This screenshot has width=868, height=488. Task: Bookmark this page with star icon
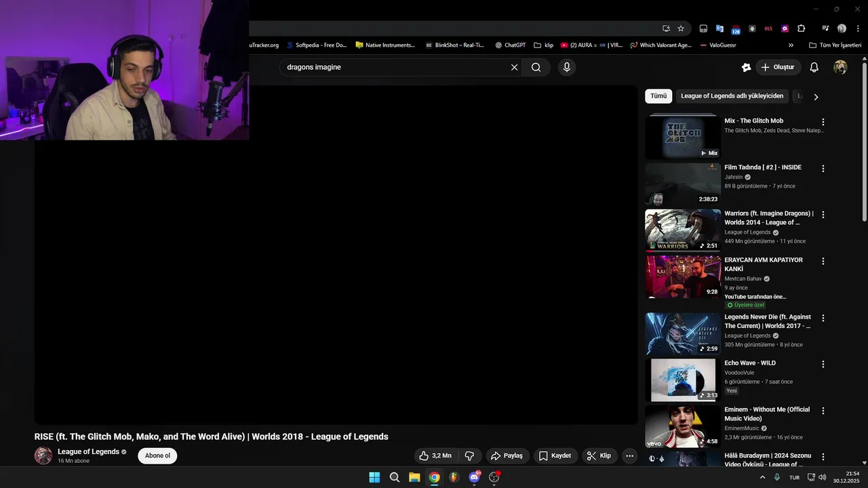[x=681, y=28]
